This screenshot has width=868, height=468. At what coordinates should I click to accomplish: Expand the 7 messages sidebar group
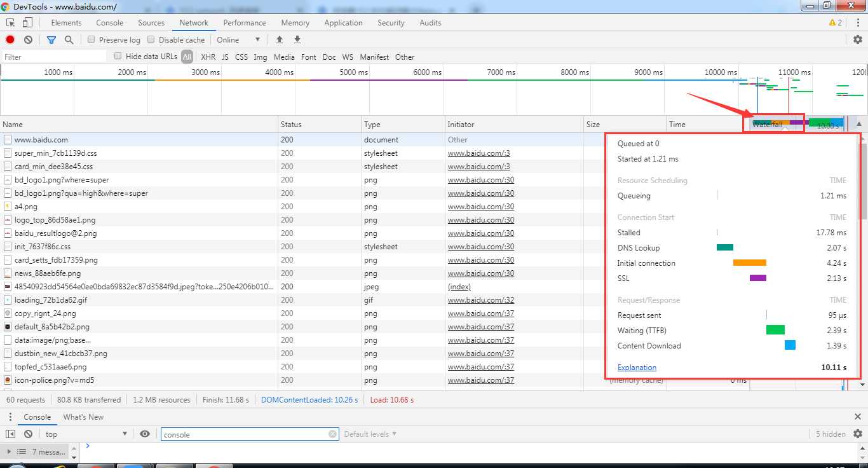[8, 451]
